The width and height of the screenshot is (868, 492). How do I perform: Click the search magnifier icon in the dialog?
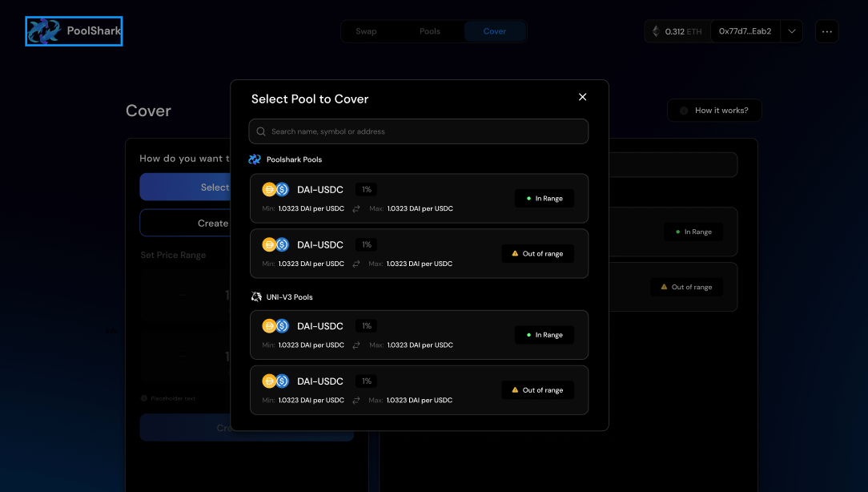[x=261, y=131]
